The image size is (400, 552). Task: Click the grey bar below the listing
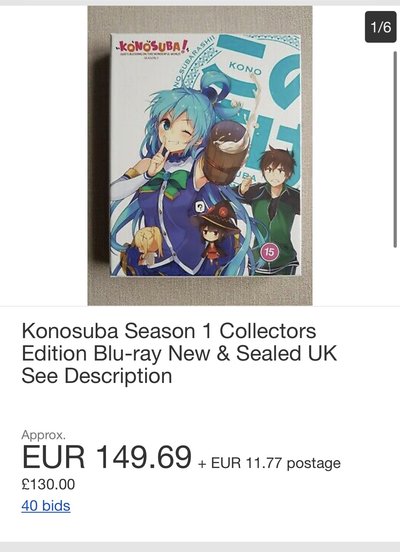click(200, 547)
